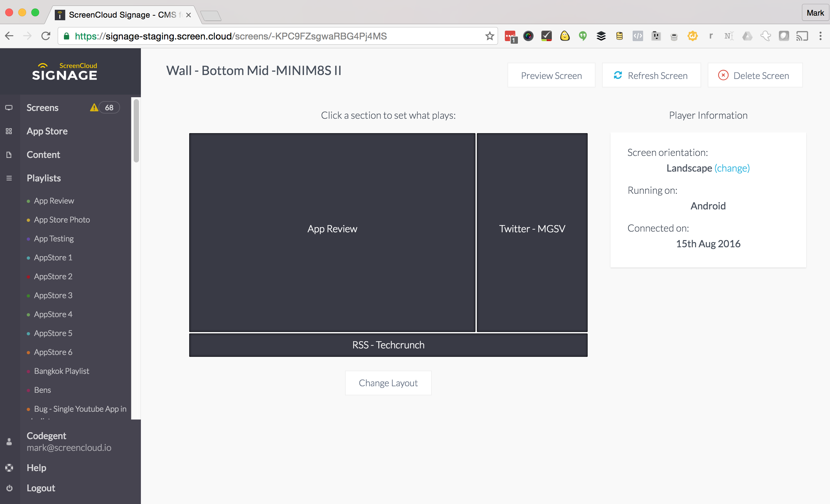The height and width of the screenshot is (504, 830).
Task: Open the browser menu (three dots)
Action: tap(821, 36)
